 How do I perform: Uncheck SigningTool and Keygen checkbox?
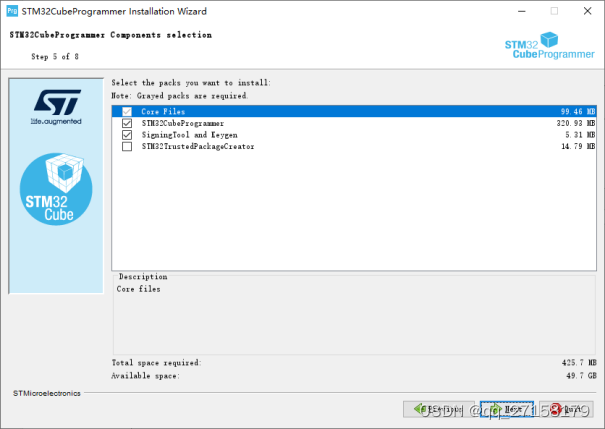pos(127,135)
